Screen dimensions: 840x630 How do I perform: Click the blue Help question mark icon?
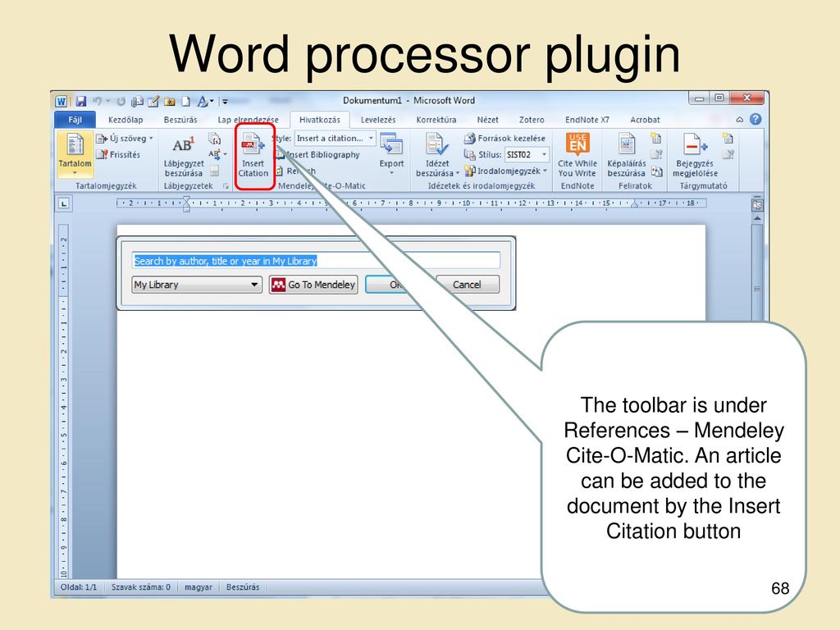(756, 120)
